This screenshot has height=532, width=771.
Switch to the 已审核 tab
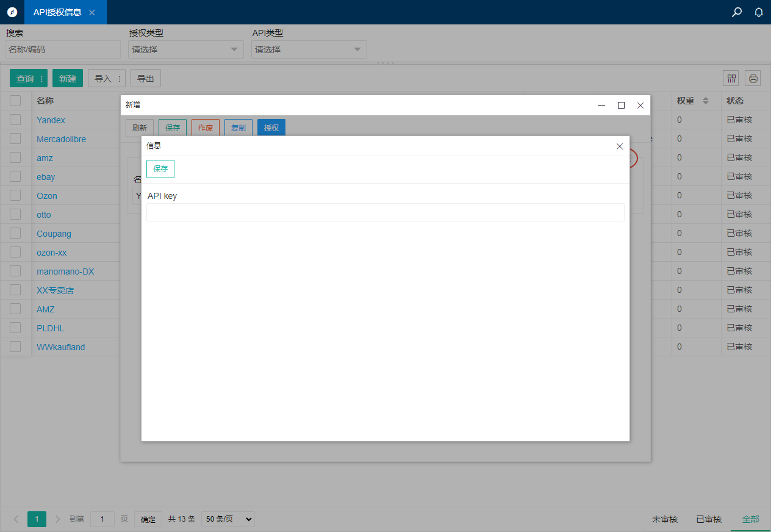click(709, 519)
